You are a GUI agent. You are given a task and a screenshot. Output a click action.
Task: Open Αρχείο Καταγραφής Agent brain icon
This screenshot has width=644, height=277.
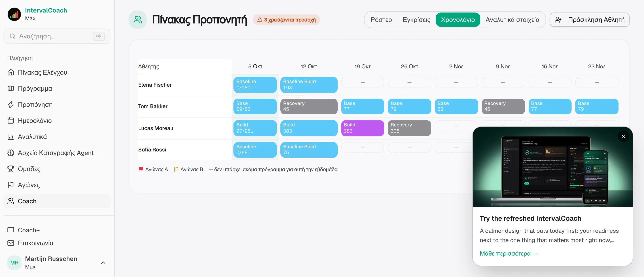click(11, 153)
